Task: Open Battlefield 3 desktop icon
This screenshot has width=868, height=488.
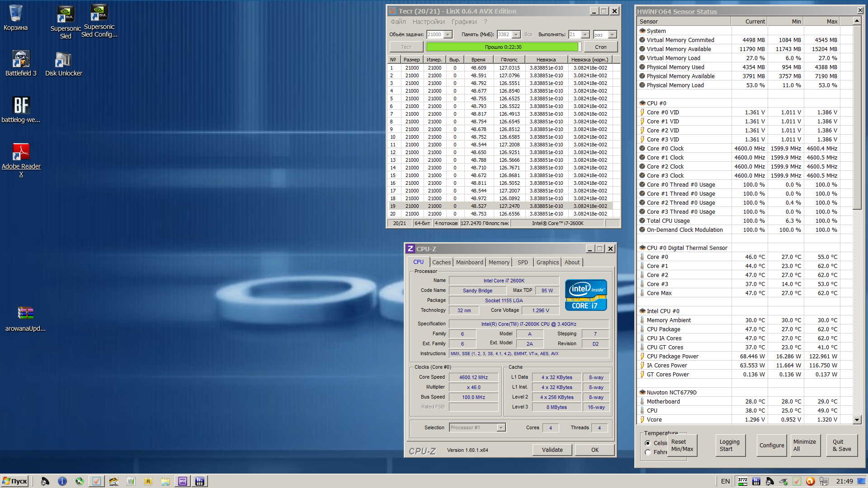Action: click(x=21, y=63)
